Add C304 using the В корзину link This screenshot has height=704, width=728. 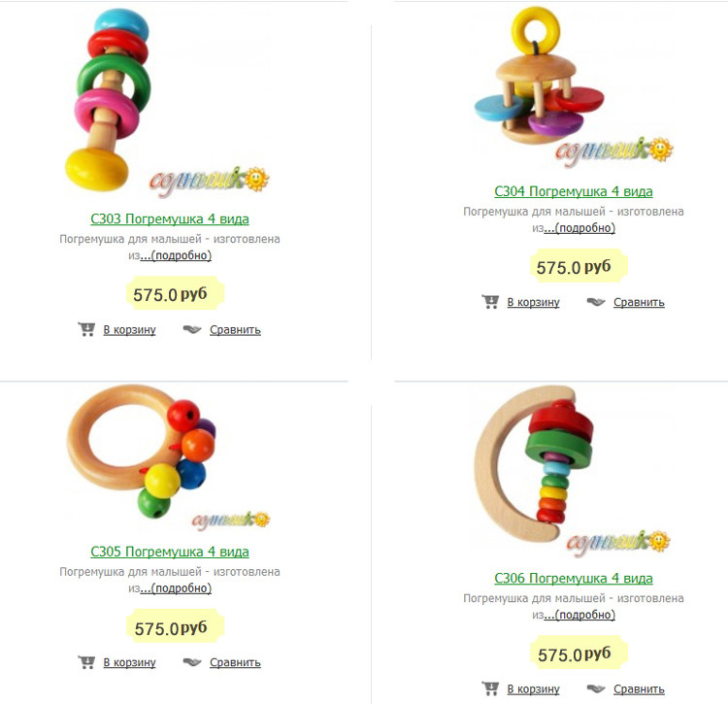533,302
